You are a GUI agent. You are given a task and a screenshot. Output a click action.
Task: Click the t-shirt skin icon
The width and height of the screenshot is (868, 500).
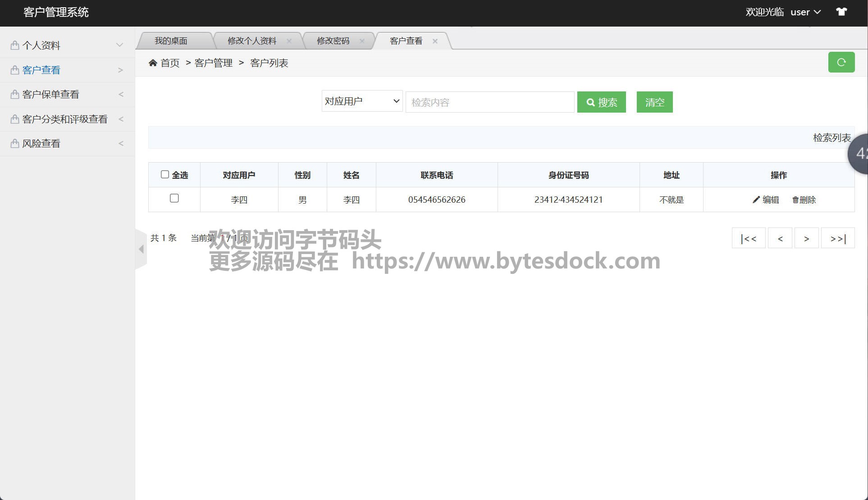pyautogui.click(x=841, y=12)
